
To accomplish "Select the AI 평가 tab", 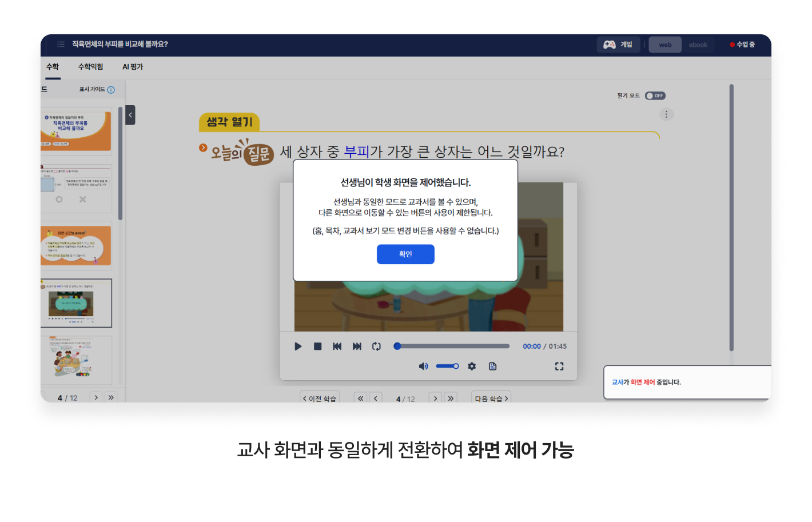I will [133, 67].
